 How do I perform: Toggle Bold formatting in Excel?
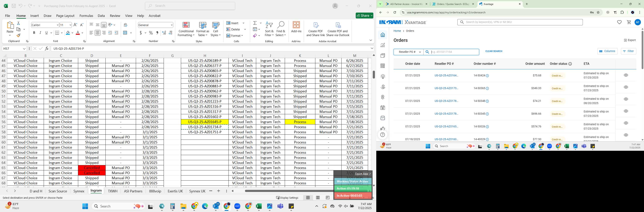[34, 33]
